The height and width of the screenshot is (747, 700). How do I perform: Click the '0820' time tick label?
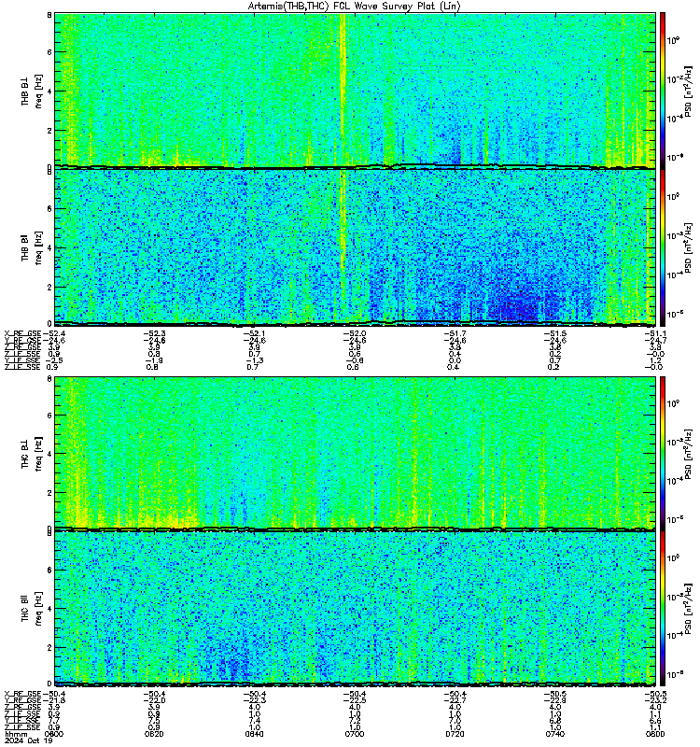154,734
